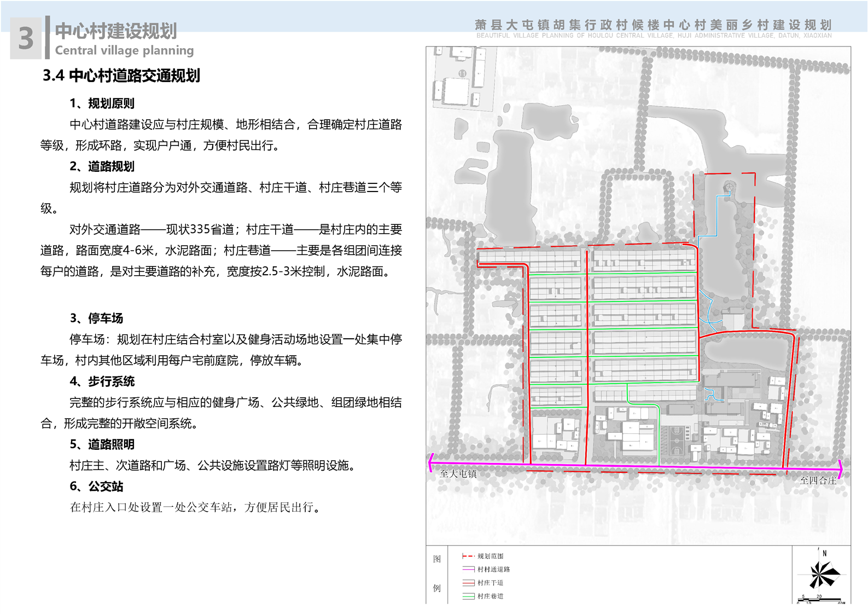Select the 3.4 中心村道路交通规划 heading
Image resolution: width=868 pixels, height=614 pixels.
(x=121, y=76)
